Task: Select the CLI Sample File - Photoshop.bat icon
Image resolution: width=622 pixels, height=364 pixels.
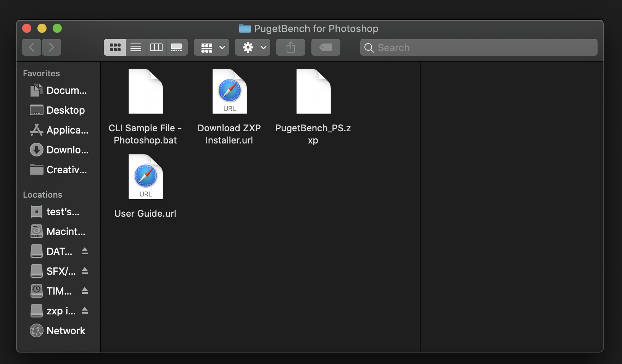Action: tap(145, 91)
